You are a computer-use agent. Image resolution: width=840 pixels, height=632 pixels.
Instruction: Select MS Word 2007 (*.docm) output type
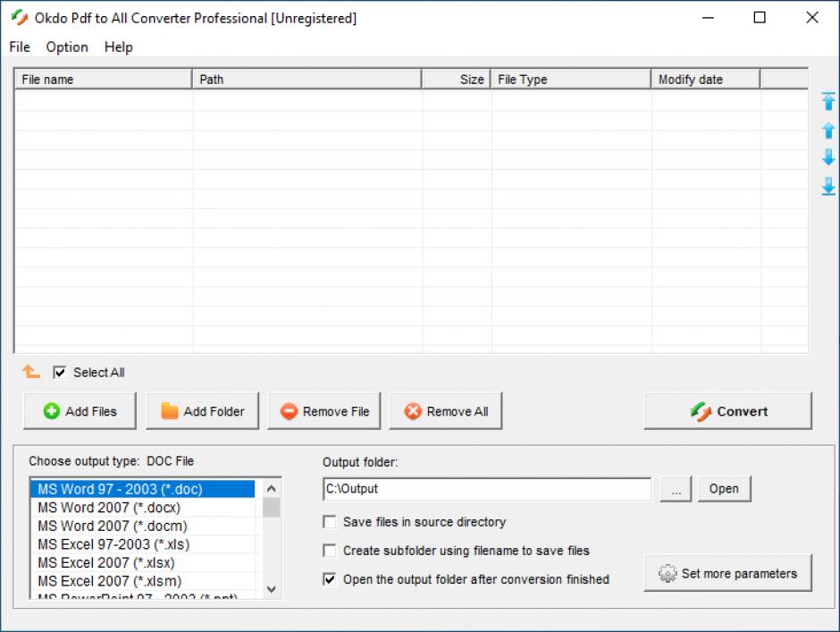[x=142, y=526]
